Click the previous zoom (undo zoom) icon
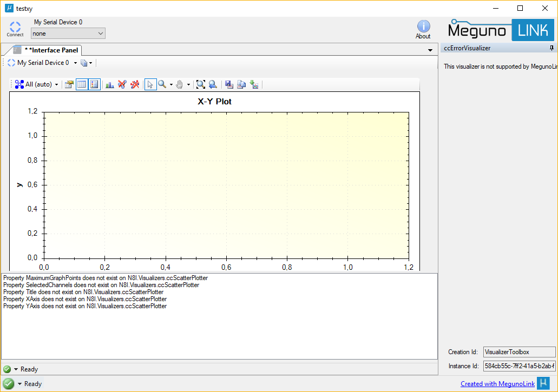558x392 pixels. [x=213, y=84]
